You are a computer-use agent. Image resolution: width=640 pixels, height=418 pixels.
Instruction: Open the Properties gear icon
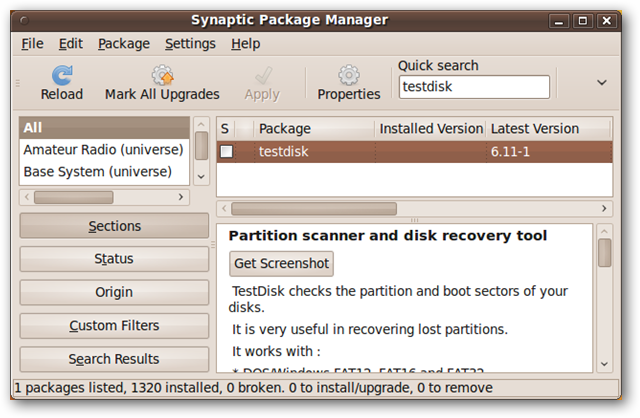pyautogui.click(x=349, y=75)
